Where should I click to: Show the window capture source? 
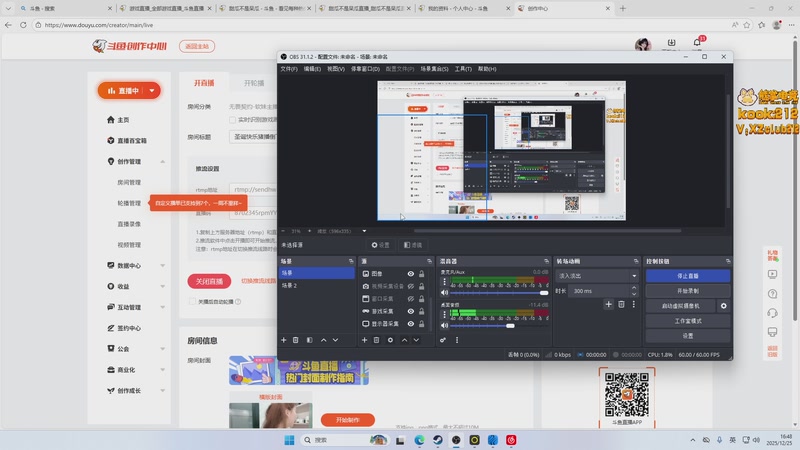410,299
